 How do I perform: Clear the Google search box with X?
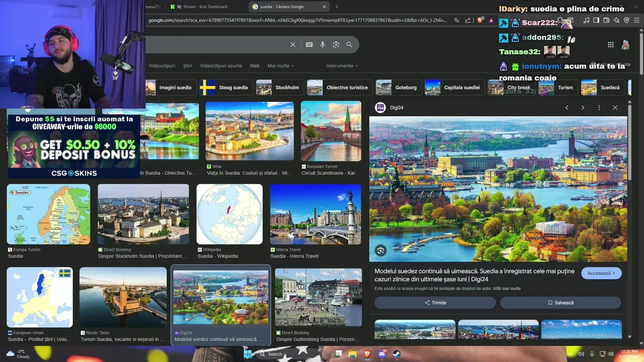293,45
